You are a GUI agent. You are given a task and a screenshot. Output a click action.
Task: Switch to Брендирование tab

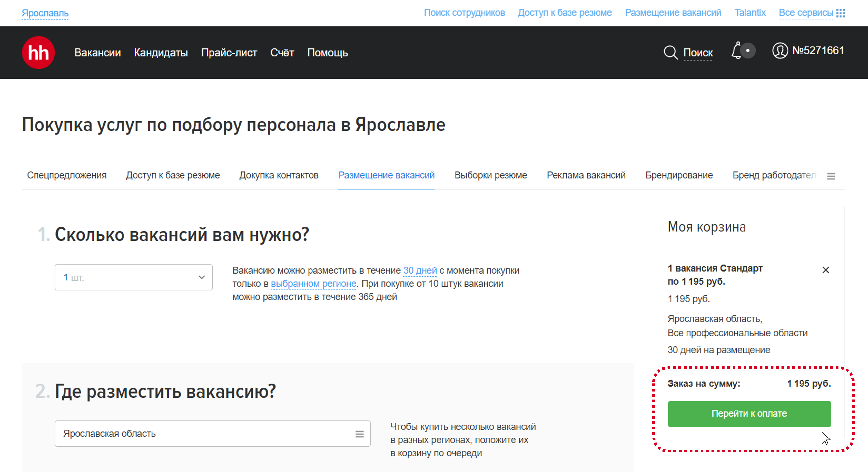(679, 175)
